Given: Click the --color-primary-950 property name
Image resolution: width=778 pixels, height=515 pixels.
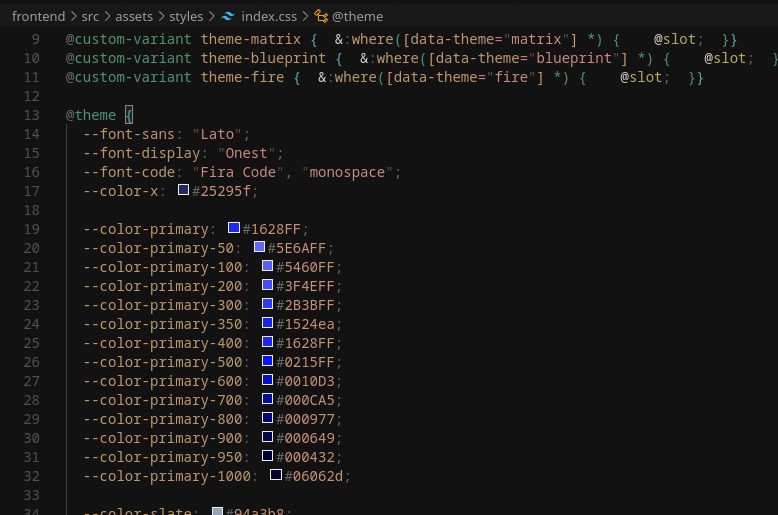Looking at the screenshot, I should pyautogui.click(x=163, y=457).
